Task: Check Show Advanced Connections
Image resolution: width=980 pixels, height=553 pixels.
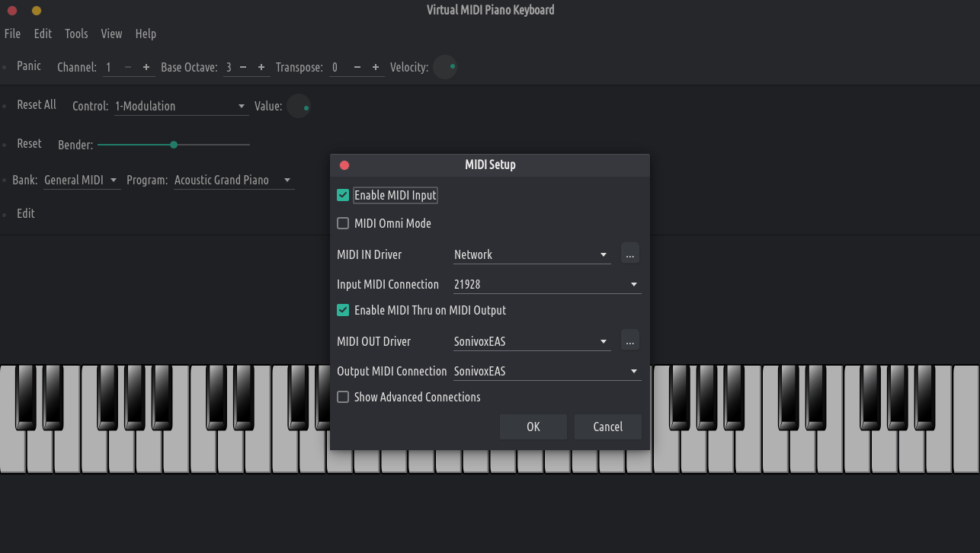Action: (343, 397)
